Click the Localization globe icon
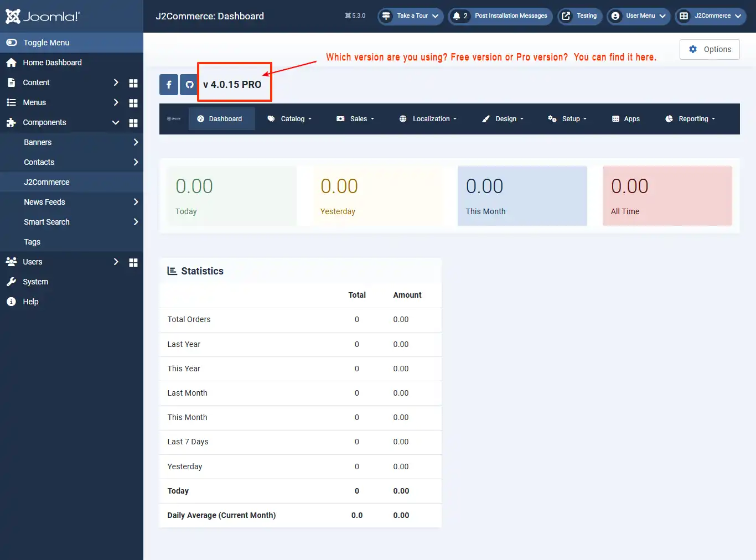Viewport: 756px width, 560px height. (403, 119)
